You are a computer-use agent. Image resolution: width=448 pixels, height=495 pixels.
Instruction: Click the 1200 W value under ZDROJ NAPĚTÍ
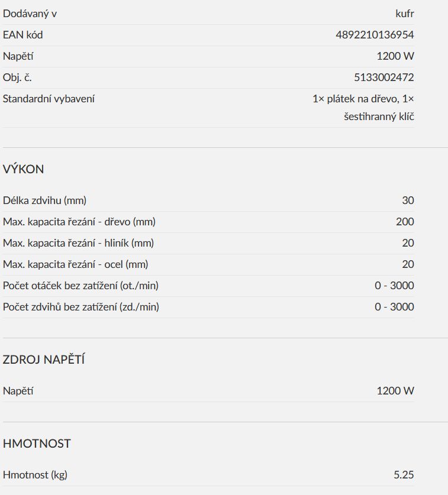pos(395,391)
